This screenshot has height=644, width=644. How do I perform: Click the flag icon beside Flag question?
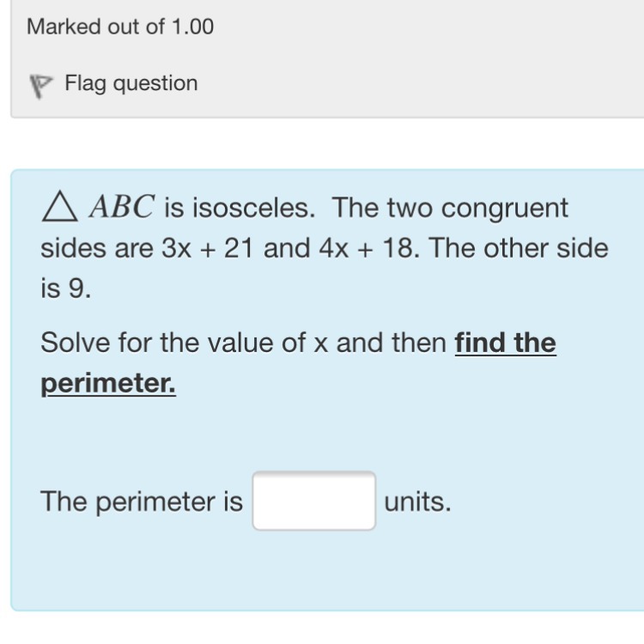(x=39, y=85)
